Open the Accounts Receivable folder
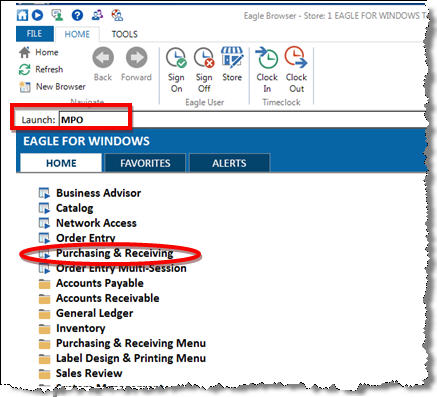Image resolution: width=437 pixels, height=397 pixels. (107, 298)
